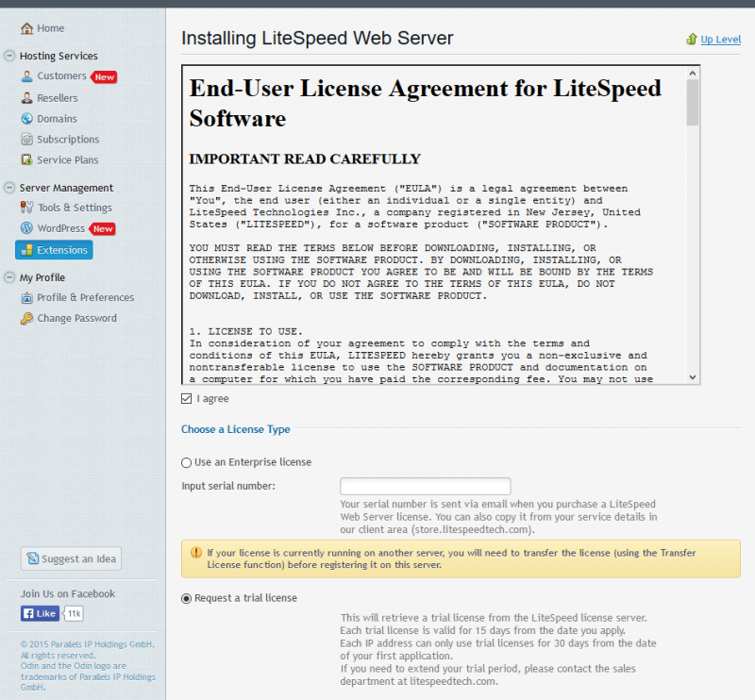Click the New badge beside Customers
755x700 pixels.
[104, 77]
